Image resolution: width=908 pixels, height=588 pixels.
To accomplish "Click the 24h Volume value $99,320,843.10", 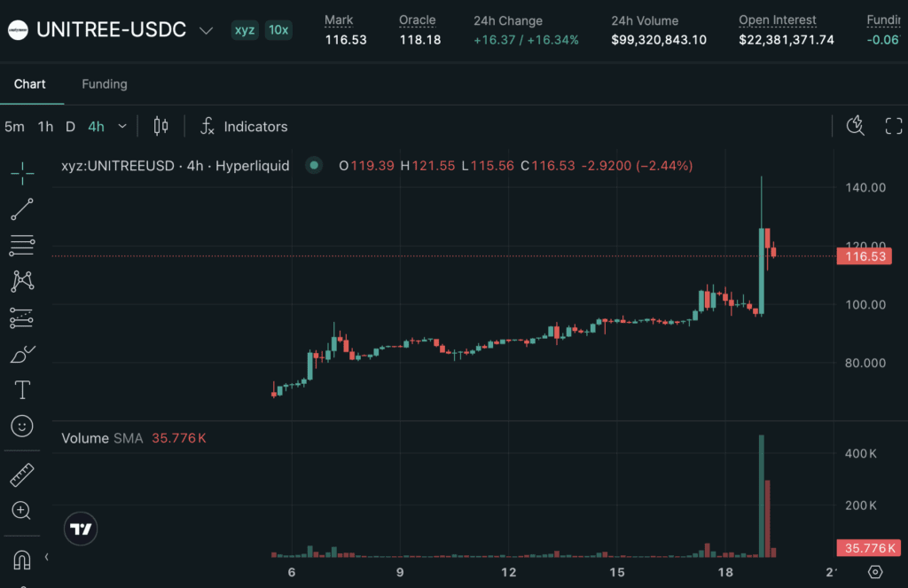I will pos(659,40).
